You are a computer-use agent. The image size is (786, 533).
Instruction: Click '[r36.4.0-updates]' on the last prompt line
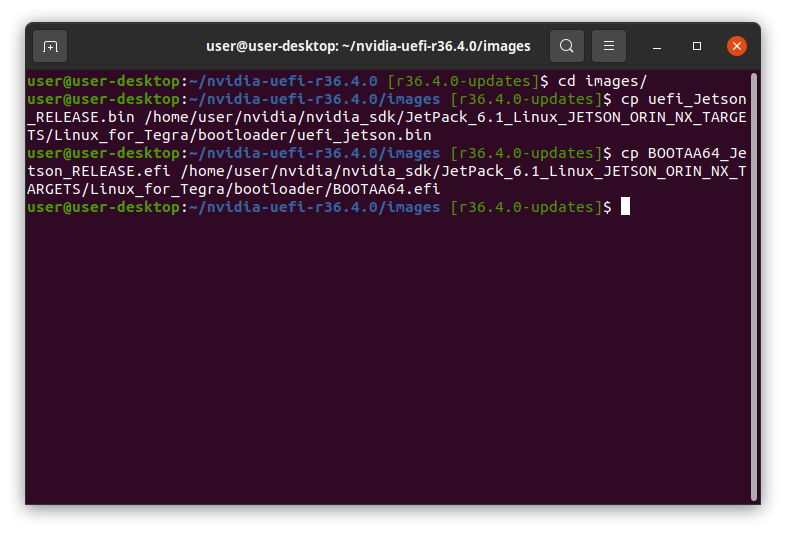point(526,208)
